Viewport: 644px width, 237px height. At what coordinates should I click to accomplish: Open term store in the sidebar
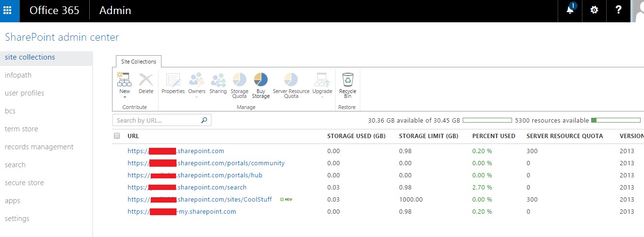click(x=21, y=129)
